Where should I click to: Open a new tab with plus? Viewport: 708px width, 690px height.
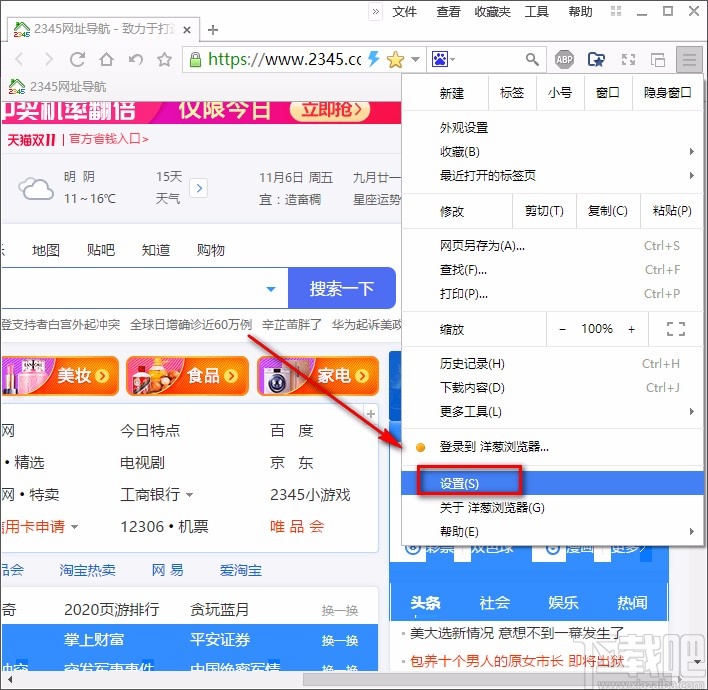tap(213, 30)
